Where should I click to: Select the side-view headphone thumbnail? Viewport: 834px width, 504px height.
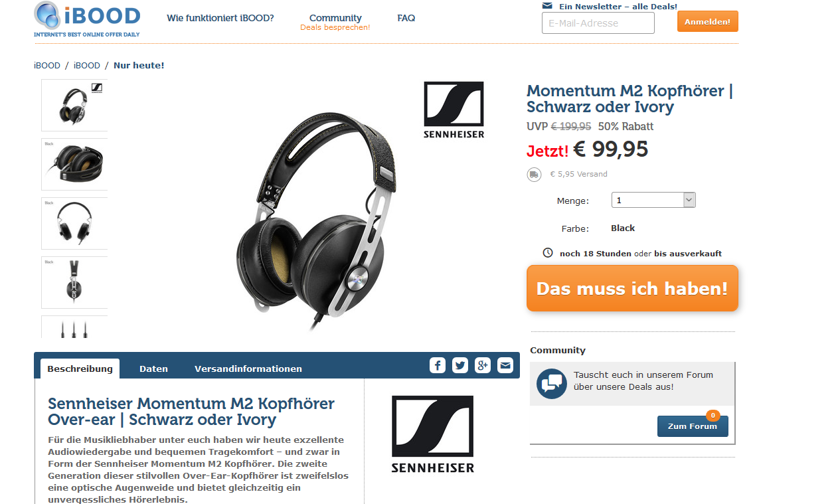(74, 283)
